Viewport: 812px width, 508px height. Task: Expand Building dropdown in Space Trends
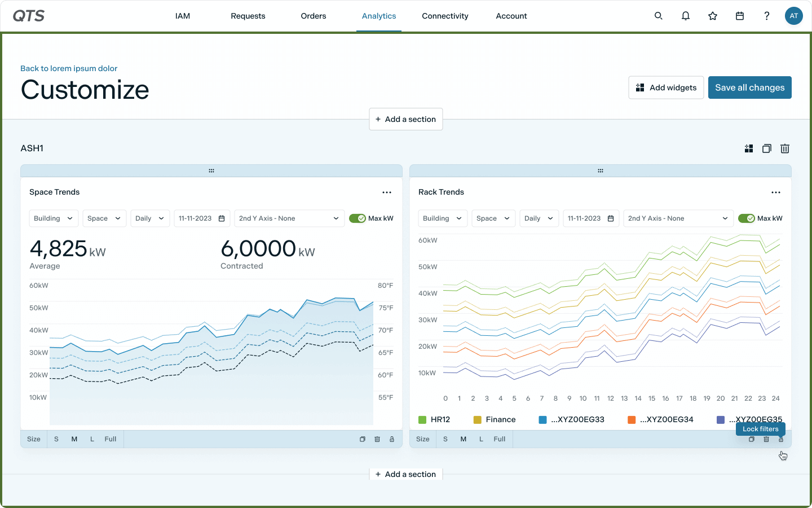click(x=54, y=218)
